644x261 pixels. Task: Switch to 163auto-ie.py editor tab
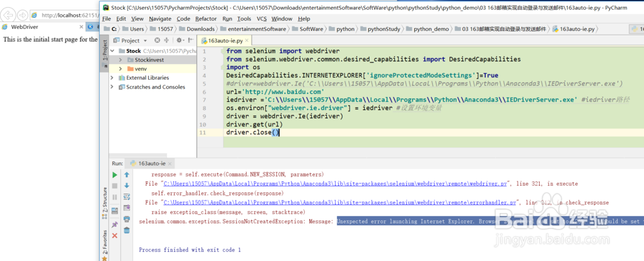tap(225, 40)
